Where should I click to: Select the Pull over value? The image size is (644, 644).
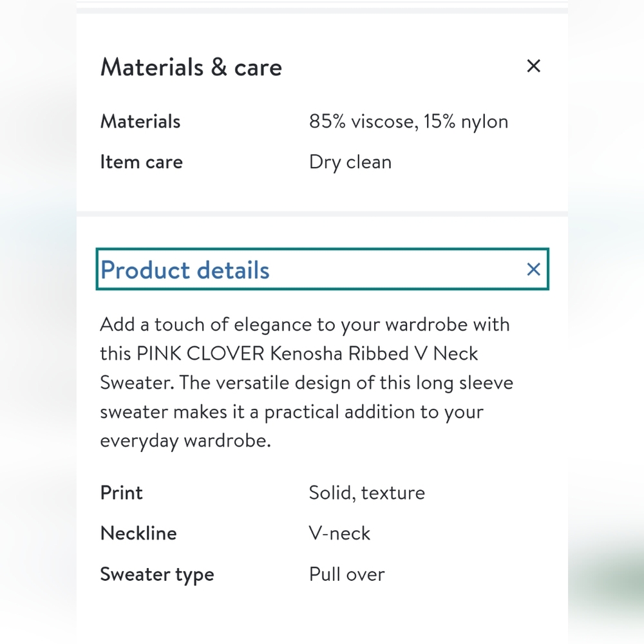tap(346, 574)
